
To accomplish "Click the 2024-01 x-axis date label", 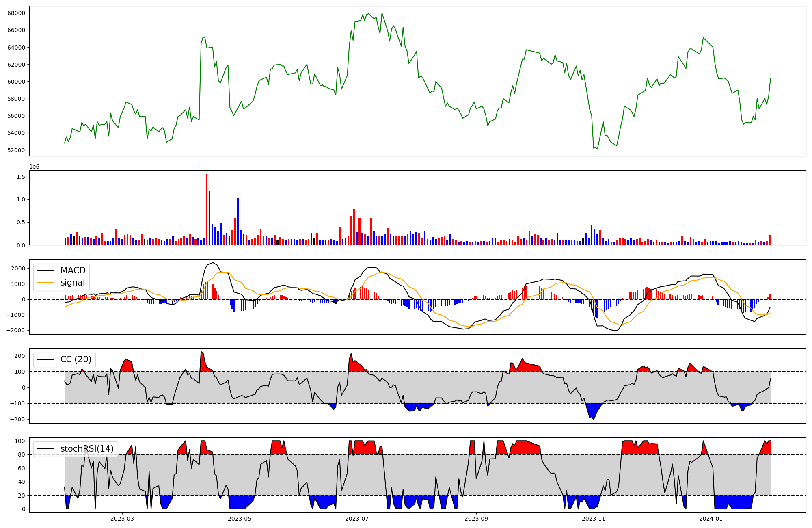I will (711, 519).
